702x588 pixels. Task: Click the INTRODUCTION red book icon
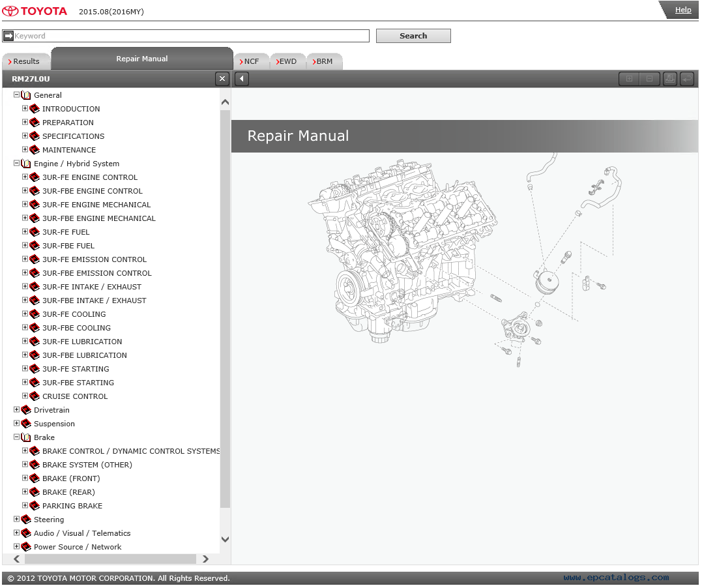click(x=35, y=109)
